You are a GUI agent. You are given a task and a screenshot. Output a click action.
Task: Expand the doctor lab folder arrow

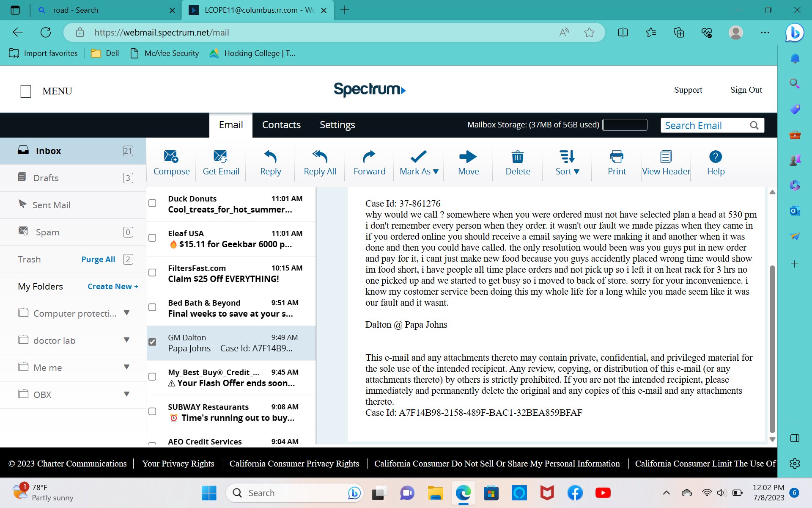(126, 340)
